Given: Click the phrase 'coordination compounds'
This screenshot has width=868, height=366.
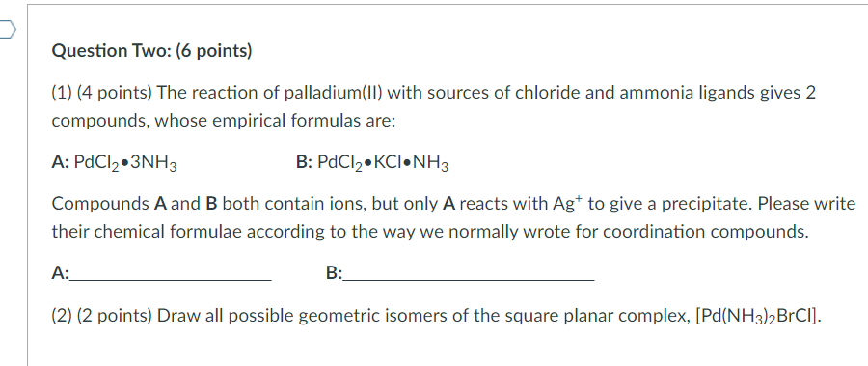Looking at the screenshot, I should (704, 231).
